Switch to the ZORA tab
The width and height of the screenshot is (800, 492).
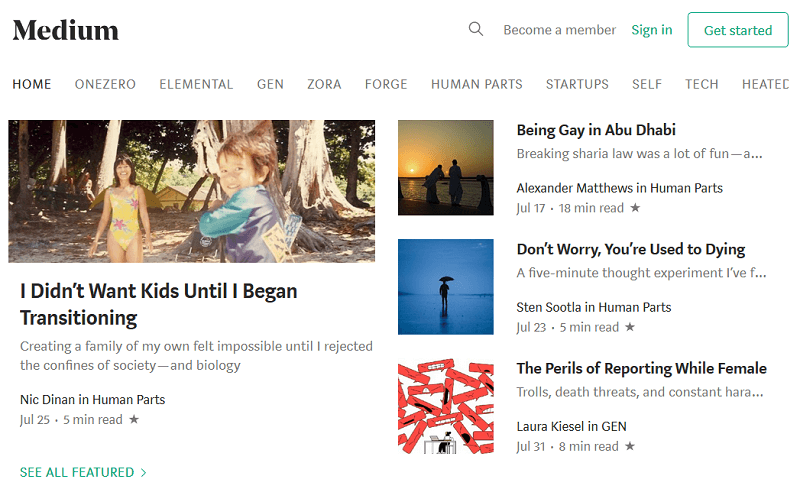[324, 84]
